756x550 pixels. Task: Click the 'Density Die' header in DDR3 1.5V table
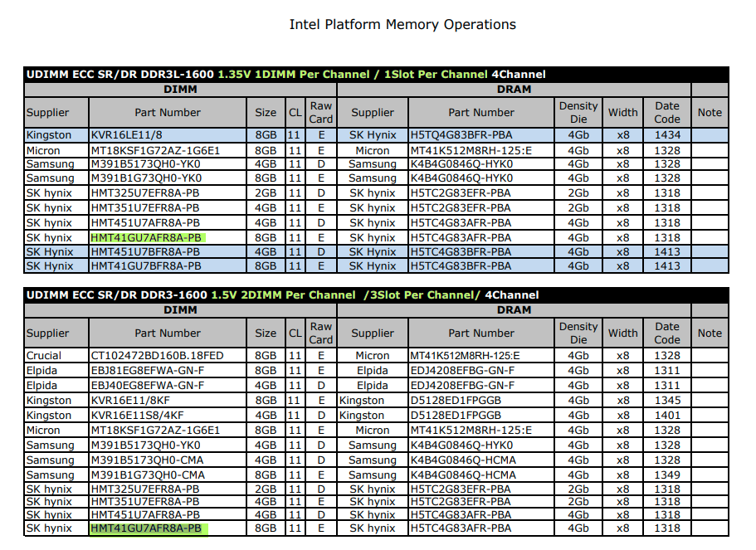point(578,333)
